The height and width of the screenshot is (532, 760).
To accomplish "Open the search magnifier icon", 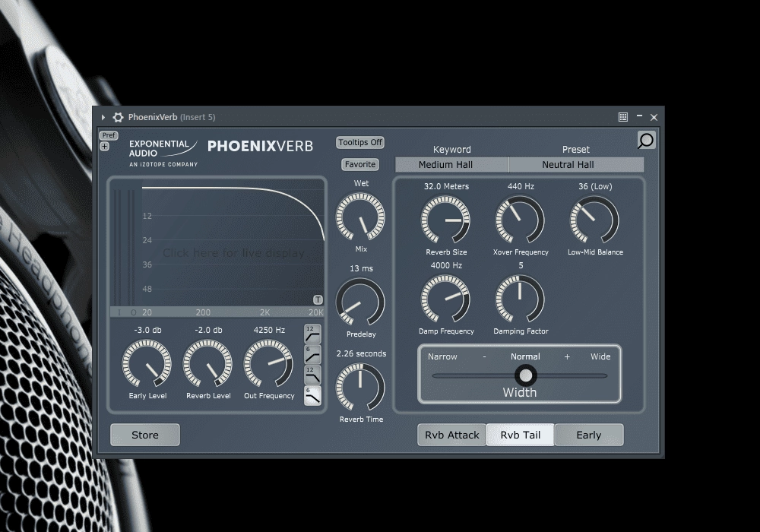I will (646, 141).
